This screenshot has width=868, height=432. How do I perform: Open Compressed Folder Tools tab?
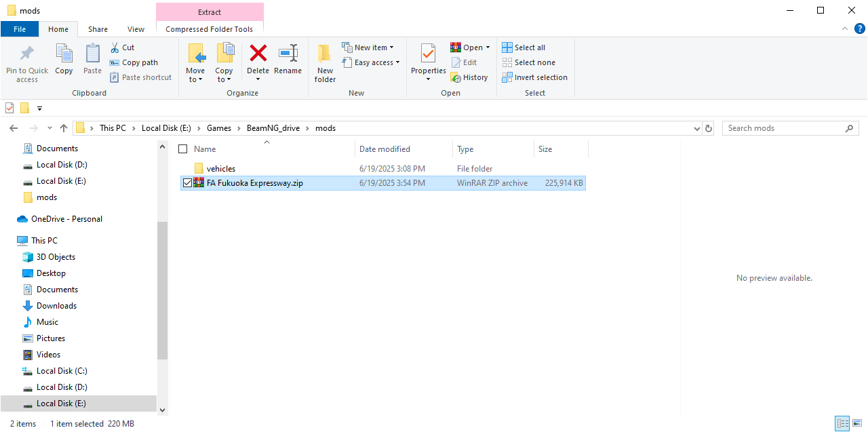210,29
